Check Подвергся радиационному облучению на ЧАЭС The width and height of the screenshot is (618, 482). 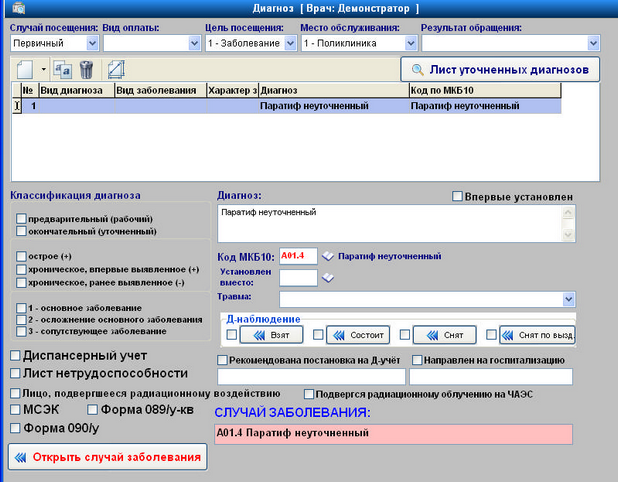pyautogui.click(x=309, y=394)
